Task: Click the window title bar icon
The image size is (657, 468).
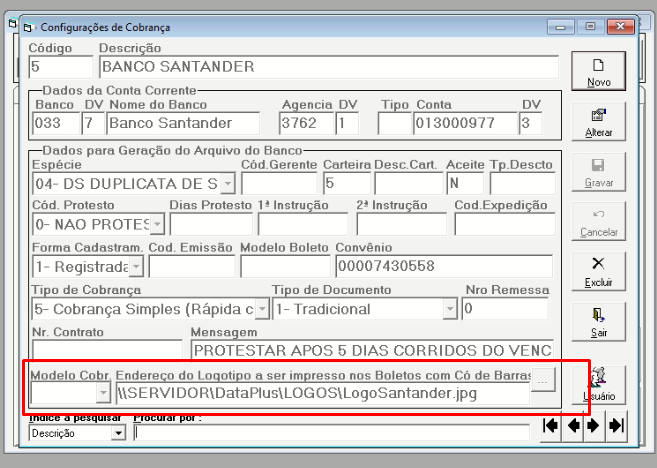Action: click(x=28, y=28)
